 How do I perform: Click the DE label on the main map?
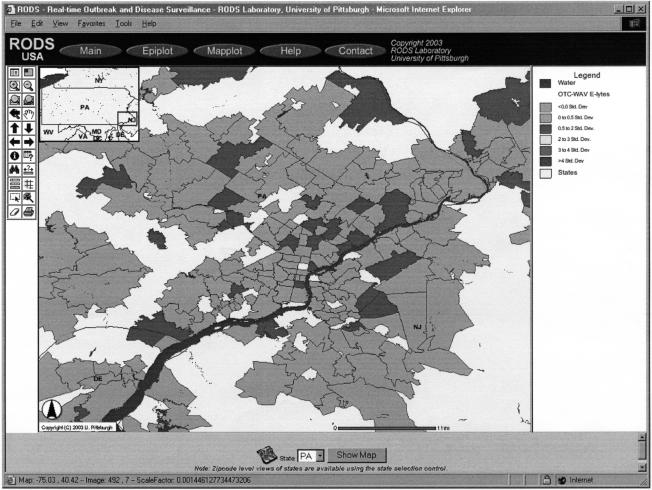(x=98, y=379)
